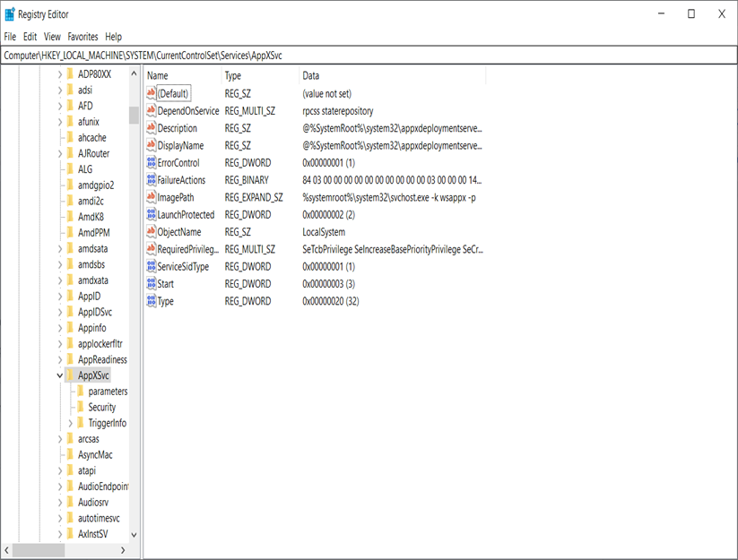This screenshot has width=738, height=560.
Task: Click the string icon beside DependOnService
Action: (x=151, y=110)
